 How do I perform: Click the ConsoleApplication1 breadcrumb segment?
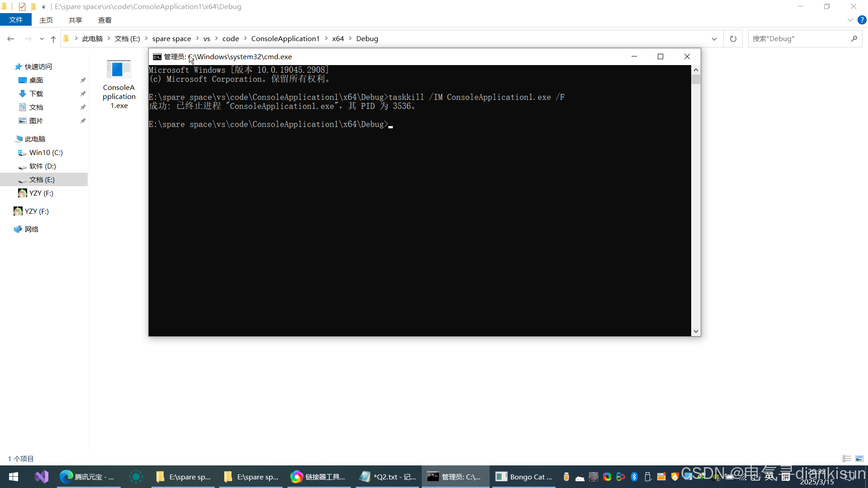point(285,39)
